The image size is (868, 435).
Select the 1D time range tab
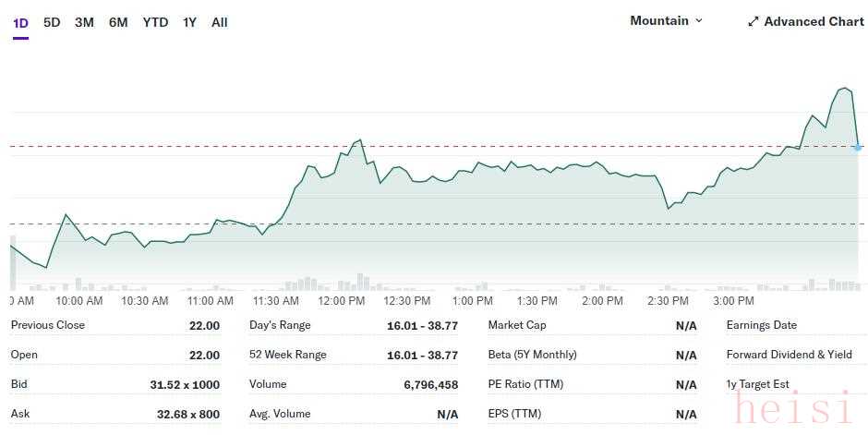point(20,22)
